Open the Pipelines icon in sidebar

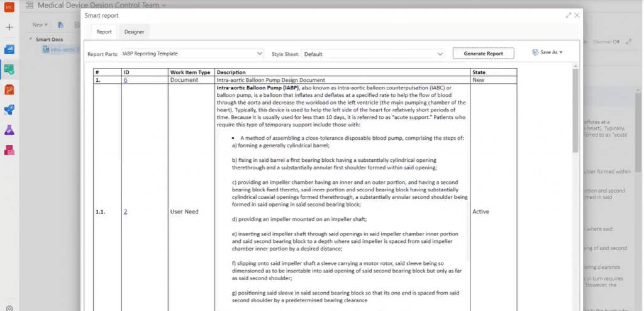coord(9,110)
